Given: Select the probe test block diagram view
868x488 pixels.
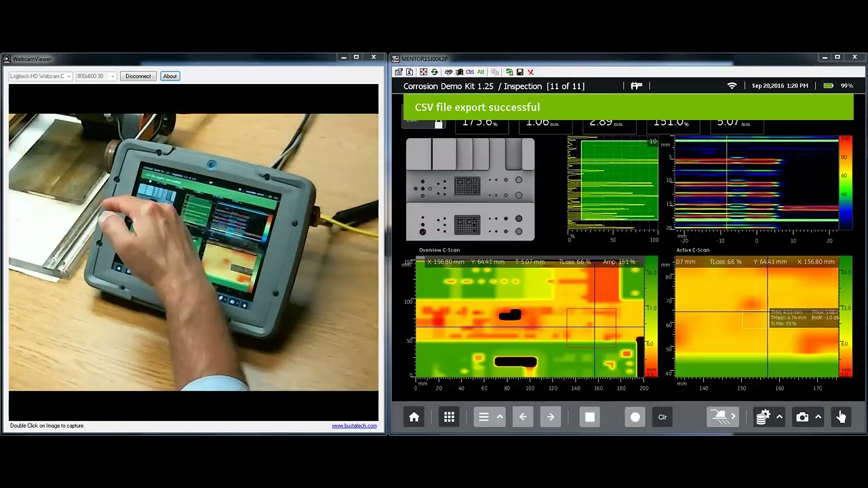Looking at the screenshot, I should [470, 189].
